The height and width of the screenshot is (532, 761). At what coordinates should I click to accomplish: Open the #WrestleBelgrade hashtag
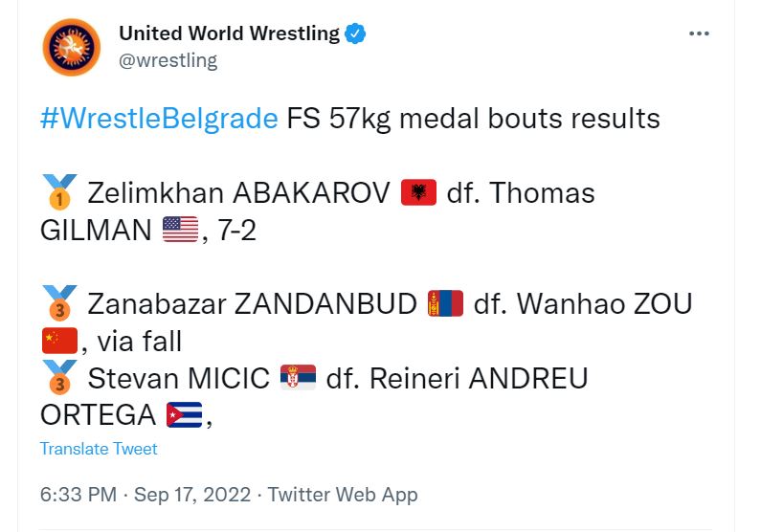pos(159,119)
